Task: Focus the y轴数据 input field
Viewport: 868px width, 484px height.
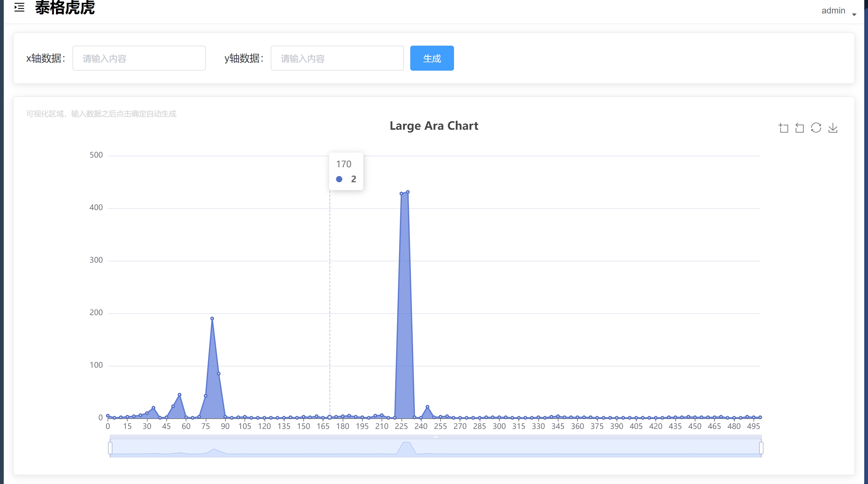Action: pos(337,58)
